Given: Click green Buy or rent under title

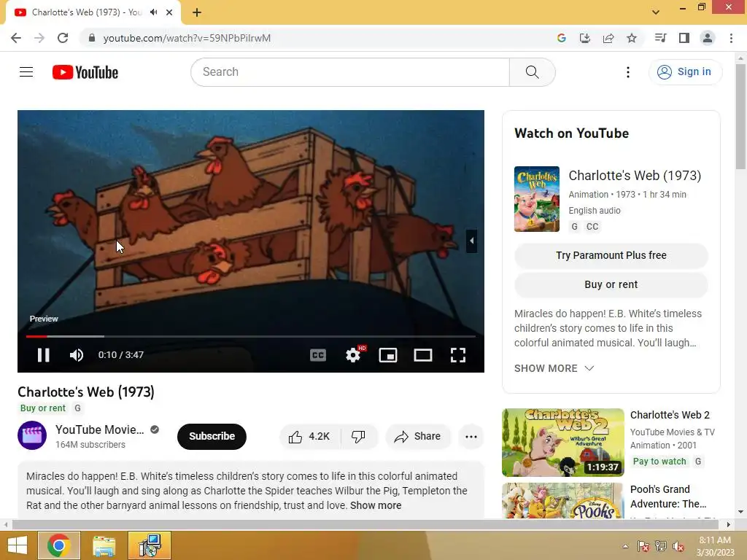Looking at the screenshot, I should pos(43,408).
